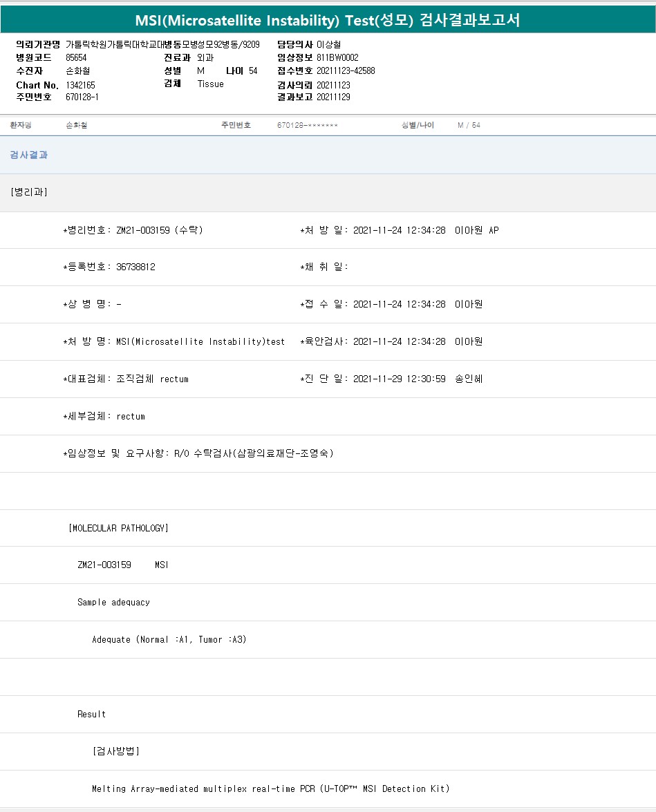Select the [MOLECULAR PATHOLOGY] heading

pyautogui.click(x=119, y=528)
